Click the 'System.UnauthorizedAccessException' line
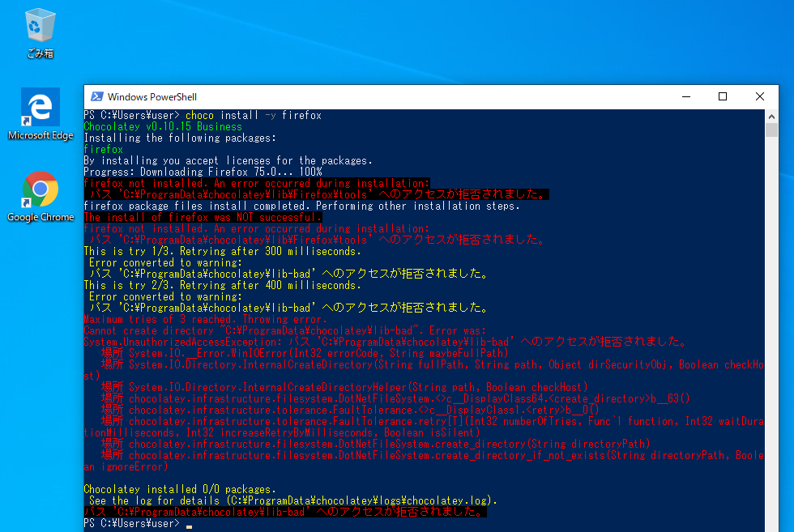 pyautogui.click(x=385, y=342)
